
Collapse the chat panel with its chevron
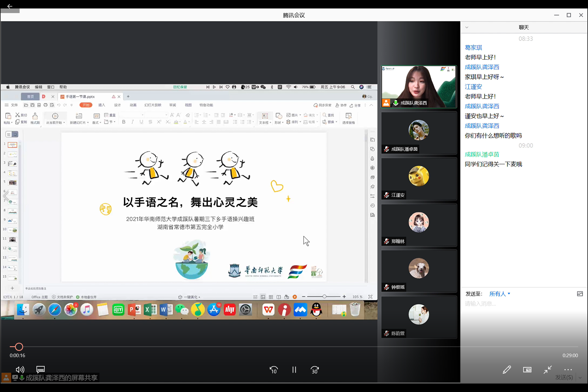(x=467, y=27)
